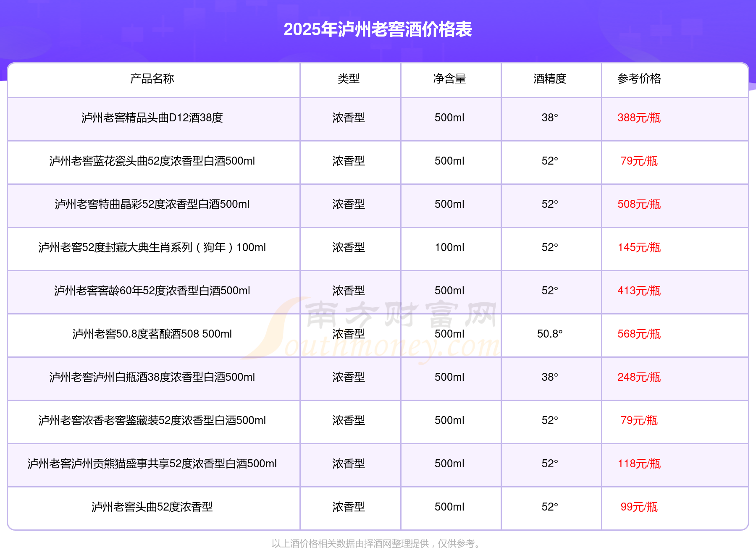
Task: Click 浓香型 type in the 特曲晶彩 row
Action: [x=349, y=204]
